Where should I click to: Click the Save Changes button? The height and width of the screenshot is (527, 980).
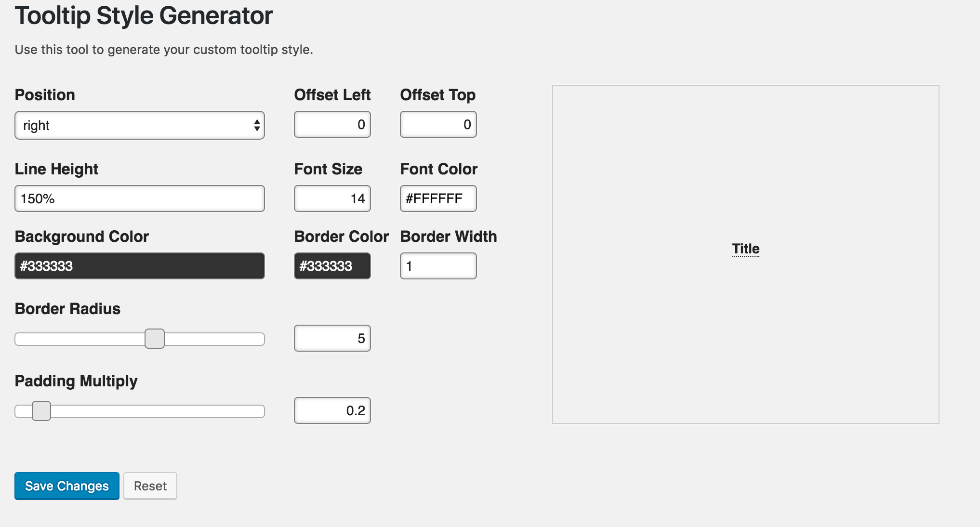tap(67, 486)
